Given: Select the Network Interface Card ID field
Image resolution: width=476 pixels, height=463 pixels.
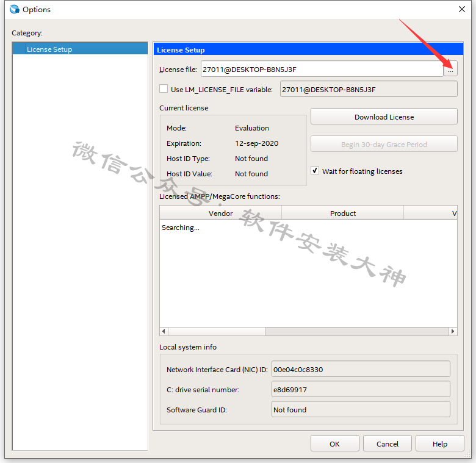Looking at the screenshot, I should pos(360,369).
